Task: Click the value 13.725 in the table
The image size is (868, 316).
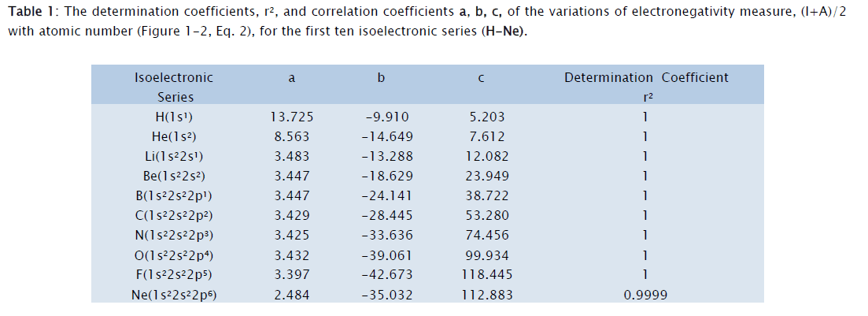Action: (x=292, y=117)
